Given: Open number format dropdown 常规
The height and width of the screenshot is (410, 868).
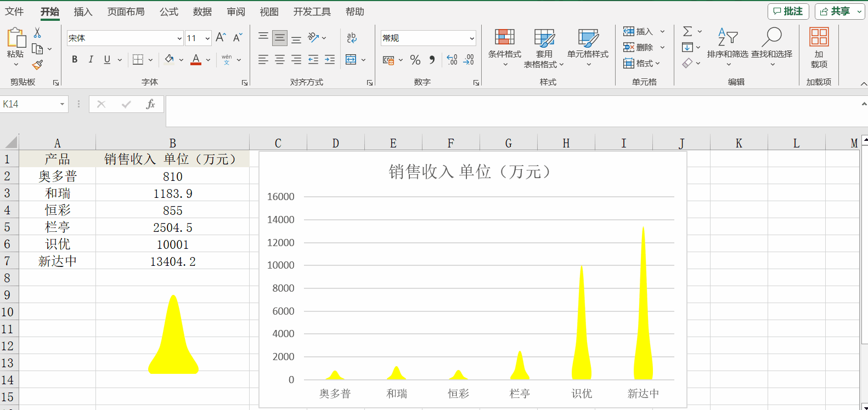Looking at the screenshot, I should 472,38.
